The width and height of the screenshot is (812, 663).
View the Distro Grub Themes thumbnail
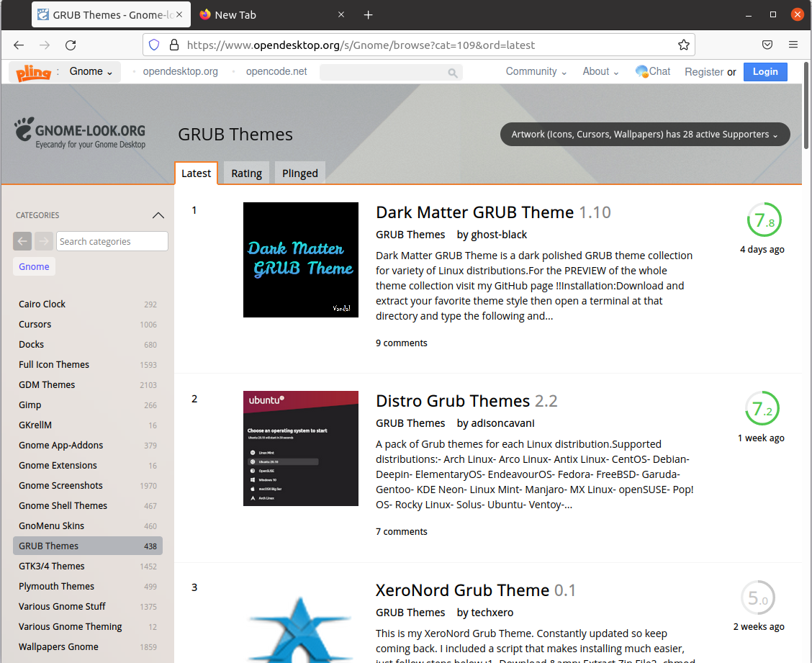tap(300, 448)
